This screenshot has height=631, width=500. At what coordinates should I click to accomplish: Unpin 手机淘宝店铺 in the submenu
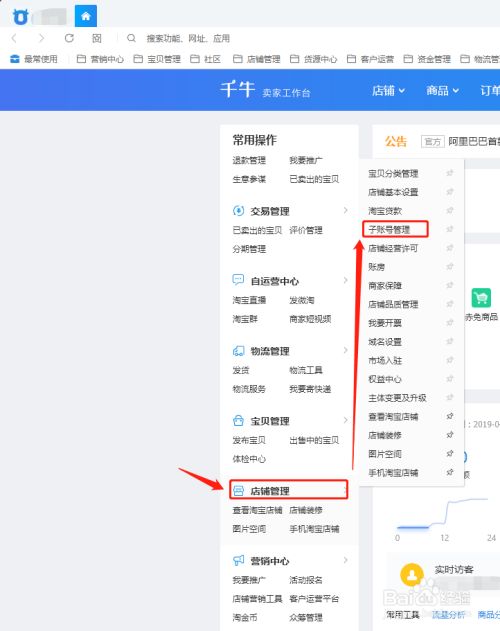coord(450,472)
